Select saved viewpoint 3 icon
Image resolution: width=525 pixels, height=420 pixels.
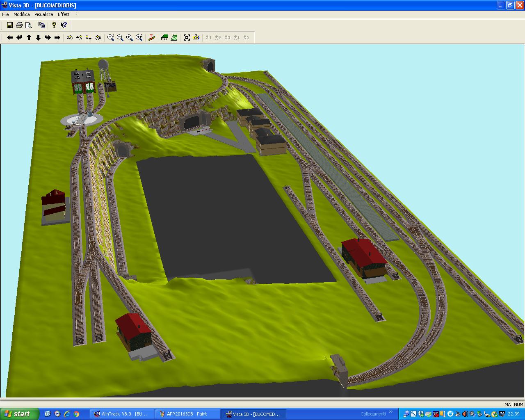[227, 37]
